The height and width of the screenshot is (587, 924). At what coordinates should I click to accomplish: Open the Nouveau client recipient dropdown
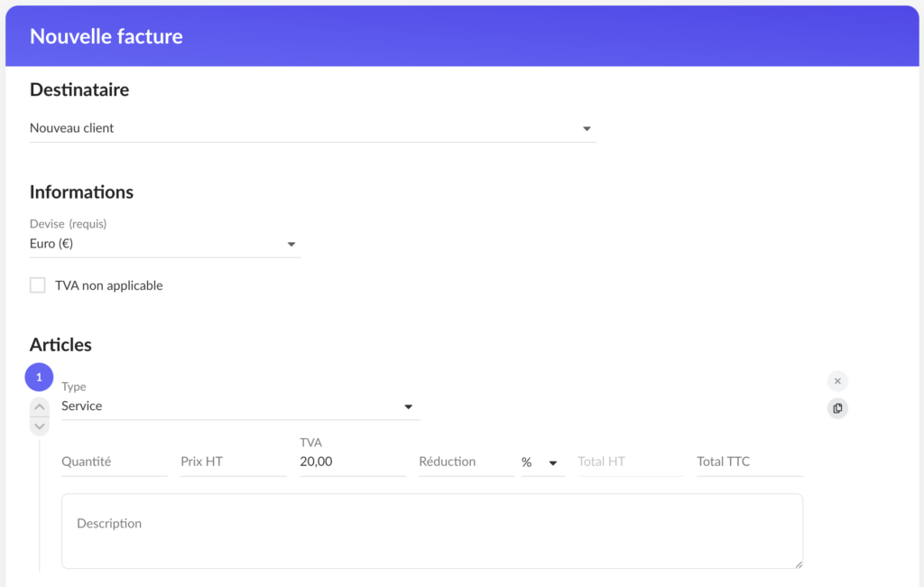(x=312, y=128)
